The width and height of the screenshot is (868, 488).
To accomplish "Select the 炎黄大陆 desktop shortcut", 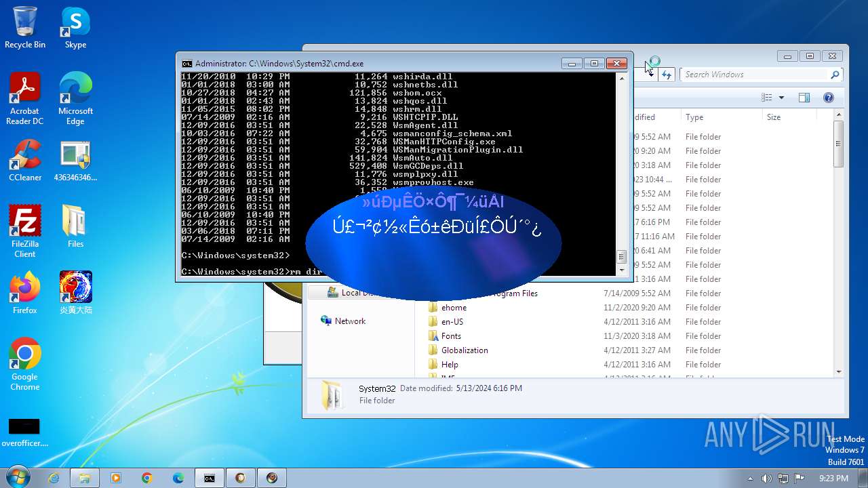I will 75,293.
